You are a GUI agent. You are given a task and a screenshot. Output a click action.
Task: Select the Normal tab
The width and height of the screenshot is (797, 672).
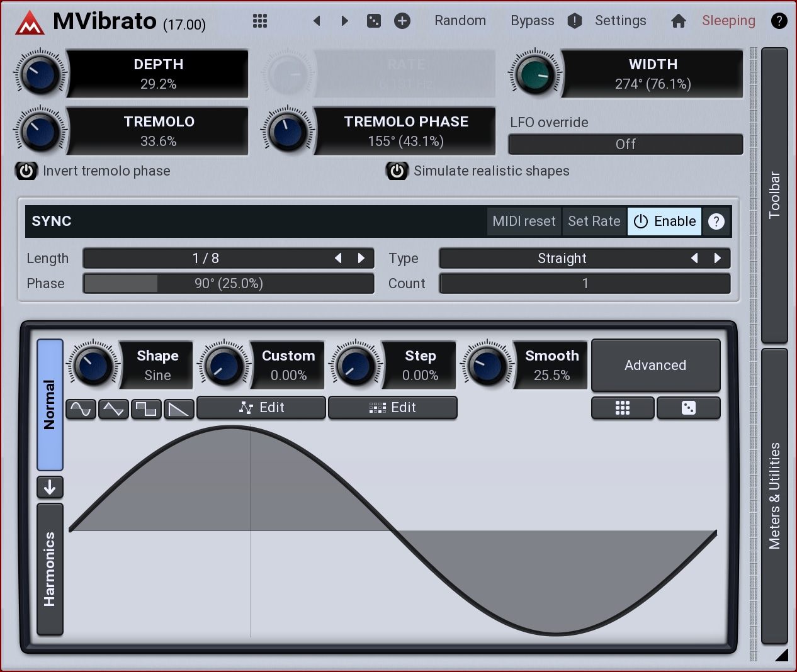[x=50, y=405]
